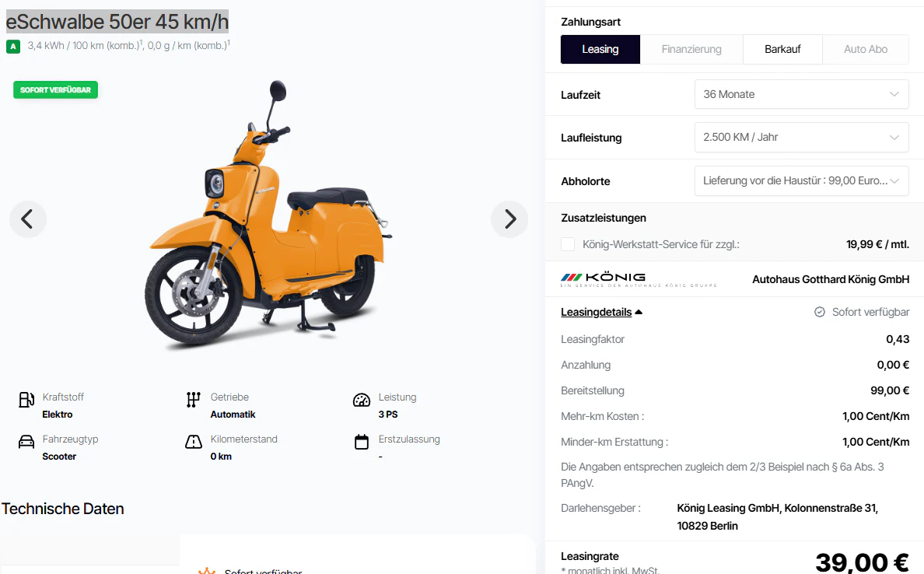Click the Getriebe gearbox icon
Image resolution: width=924 pixels, height=574 pixels.
click(194, 400)
